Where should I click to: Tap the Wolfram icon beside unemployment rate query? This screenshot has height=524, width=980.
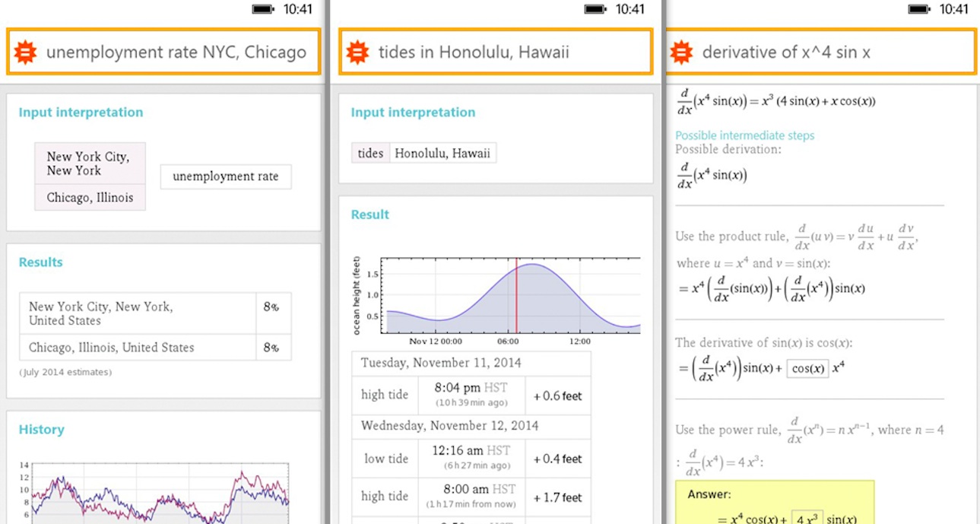point(25,52)
